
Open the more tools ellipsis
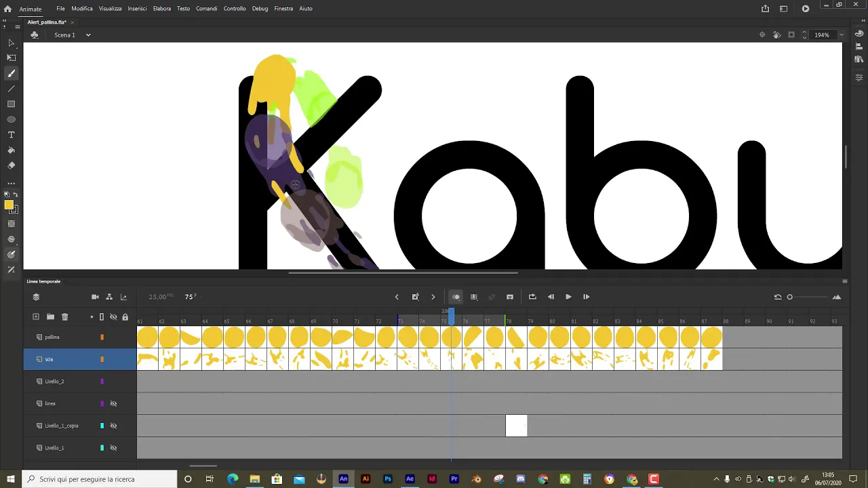point(11,183)
